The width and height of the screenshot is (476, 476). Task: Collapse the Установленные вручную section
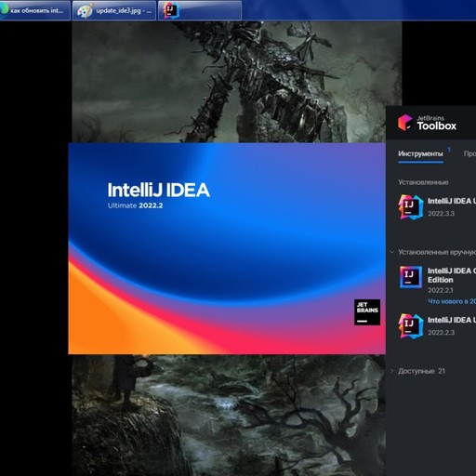pos(391,252)
